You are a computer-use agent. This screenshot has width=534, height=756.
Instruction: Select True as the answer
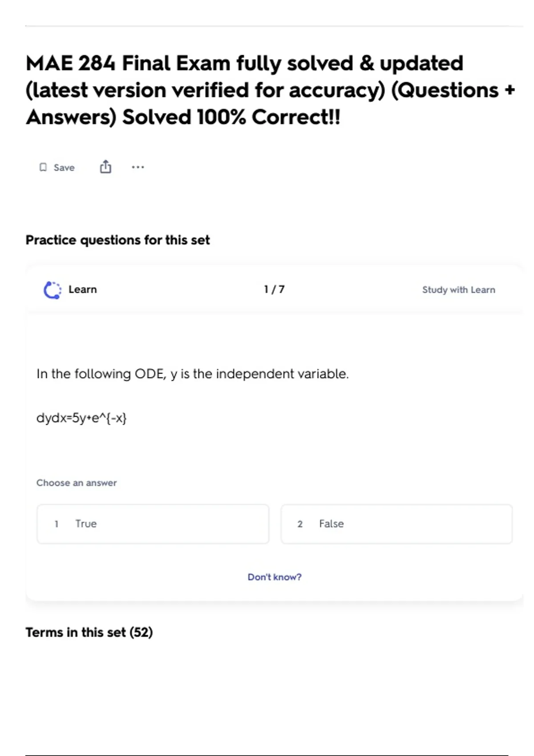coord(153,524)
